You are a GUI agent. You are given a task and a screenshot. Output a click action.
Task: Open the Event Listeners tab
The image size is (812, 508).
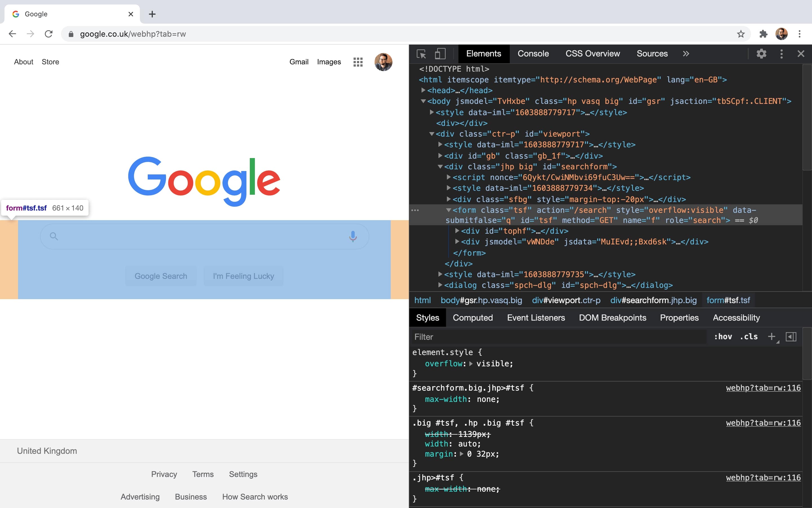(536, 318)
